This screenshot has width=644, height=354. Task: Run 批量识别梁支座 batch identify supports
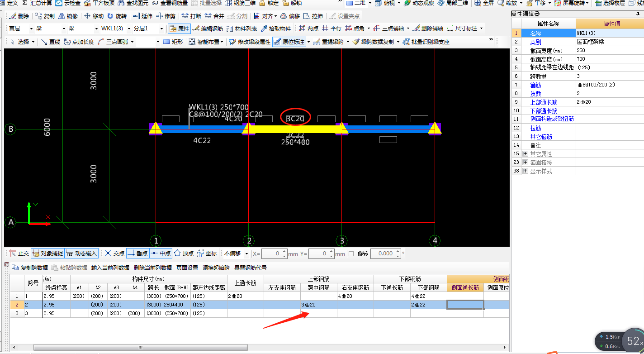pyautogui.click(x=426, y=42)
